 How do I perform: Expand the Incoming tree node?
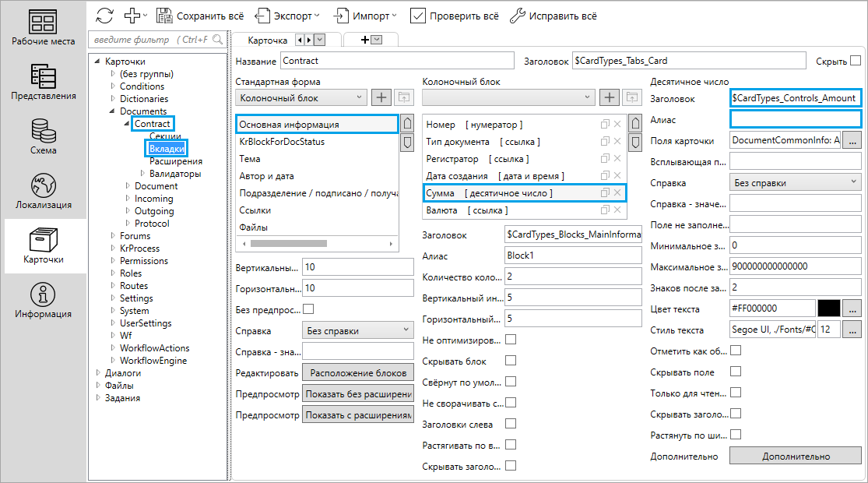(129, 199)
